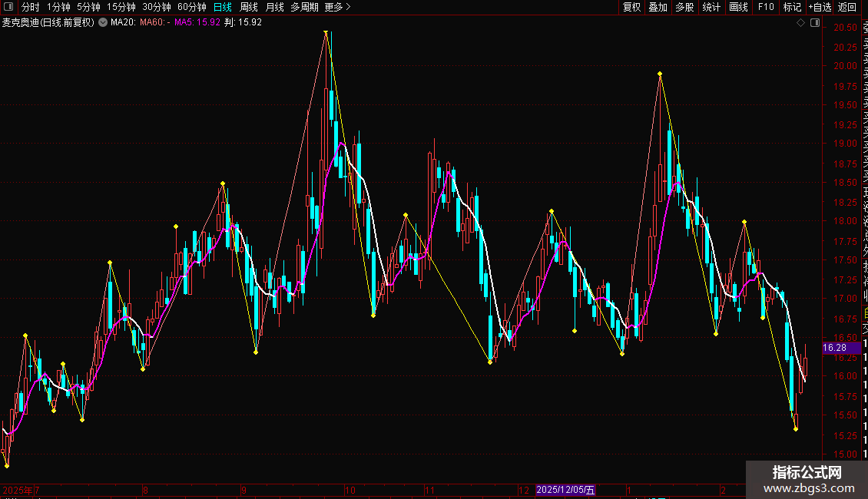Add stock with +自选 button
The image size is (868, 499).
(820, 7)
